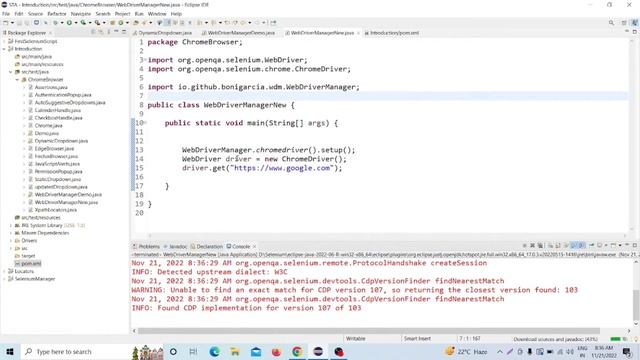
Task: Open the Refactor menu
Action: pyautogui.click(x=57, y=14)
